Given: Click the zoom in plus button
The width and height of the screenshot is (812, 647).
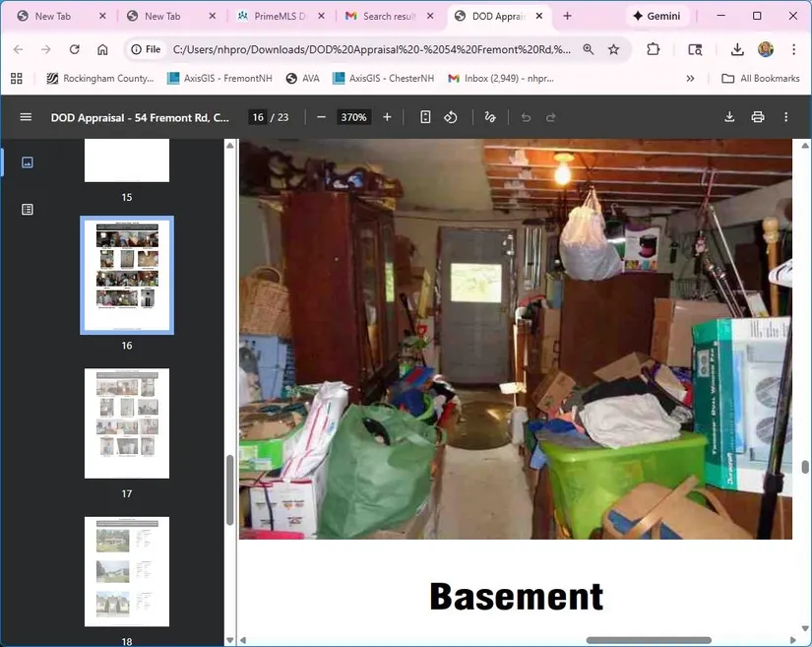Looking at the screenshot, I should point(387,117).
